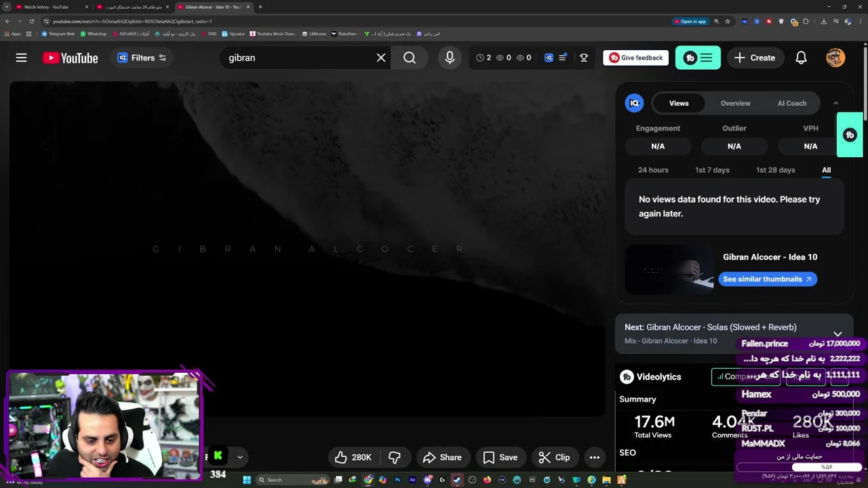Switch to the Overview tab in vidIQ
The image size is (868, 488).
735,103
